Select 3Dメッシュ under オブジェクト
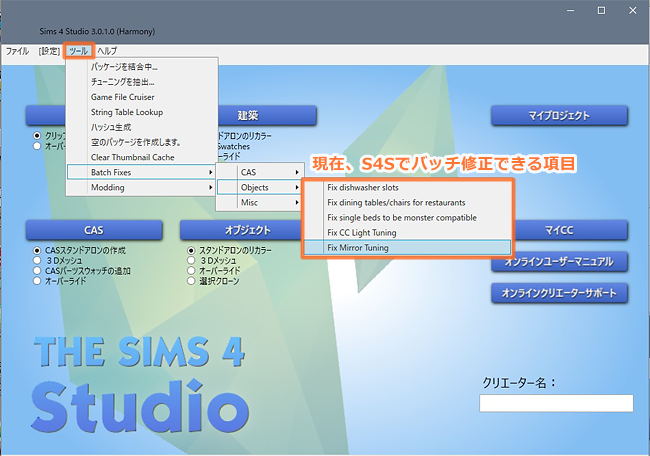This screenshot has height=456, width=650. click(x=191, y=260)
